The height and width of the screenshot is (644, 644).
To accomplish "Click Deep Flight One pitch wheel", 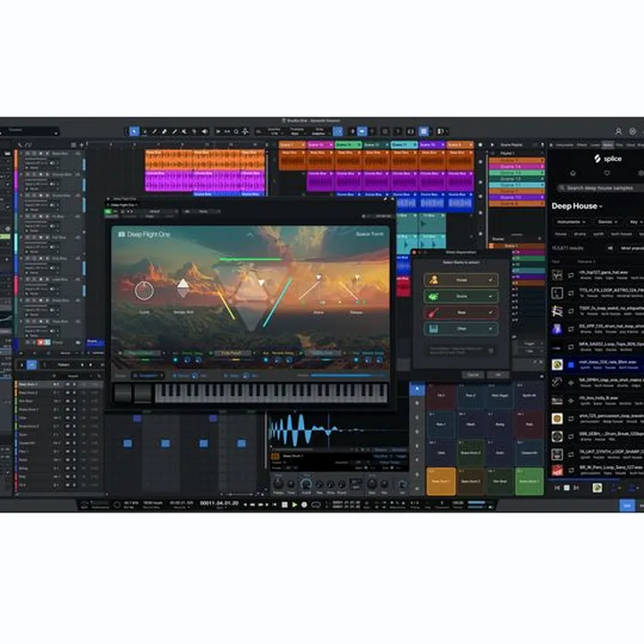I will (x=123, y=393).
